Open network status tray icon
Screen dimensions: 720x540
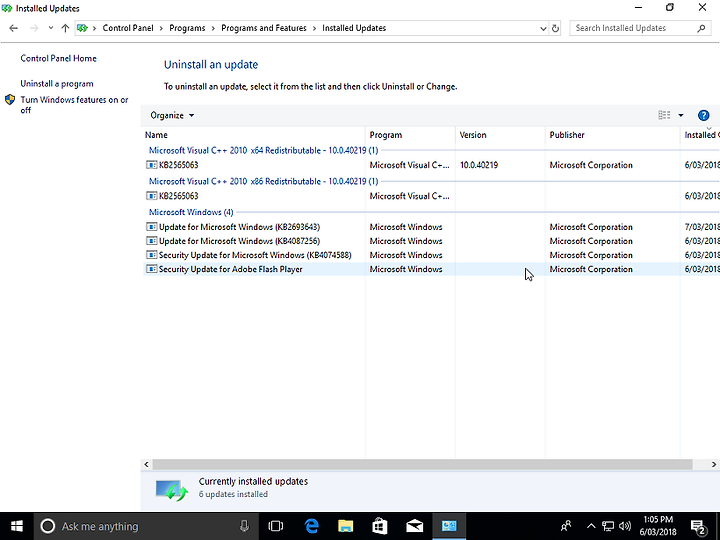pyautogui.click(x=608, y=526)
